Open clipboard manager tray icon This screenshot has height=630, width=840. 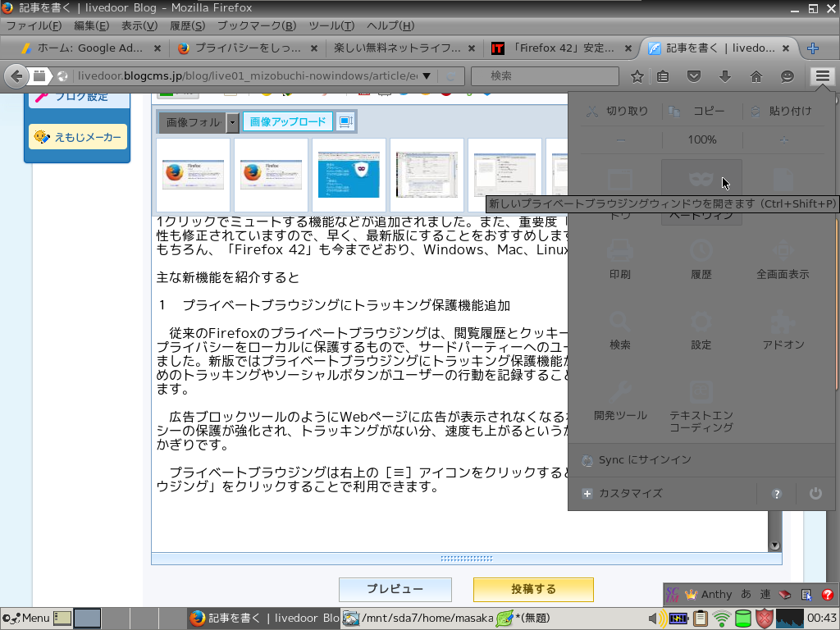click(701, 619)
